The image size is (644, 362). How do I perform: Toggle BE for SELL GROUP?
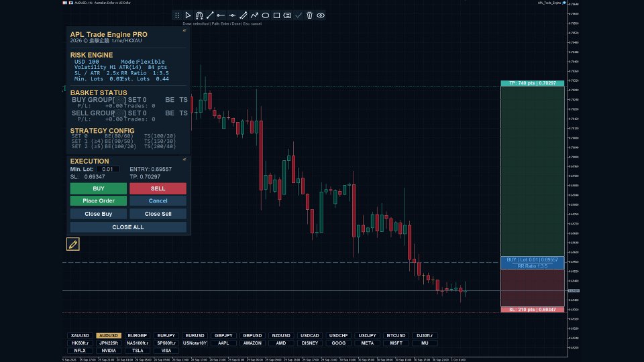pos(170,113)
